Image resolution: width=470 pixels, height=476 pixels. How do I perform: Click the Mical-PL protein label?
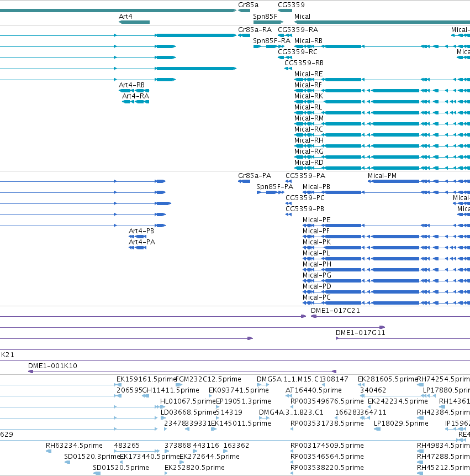point(316,253)
